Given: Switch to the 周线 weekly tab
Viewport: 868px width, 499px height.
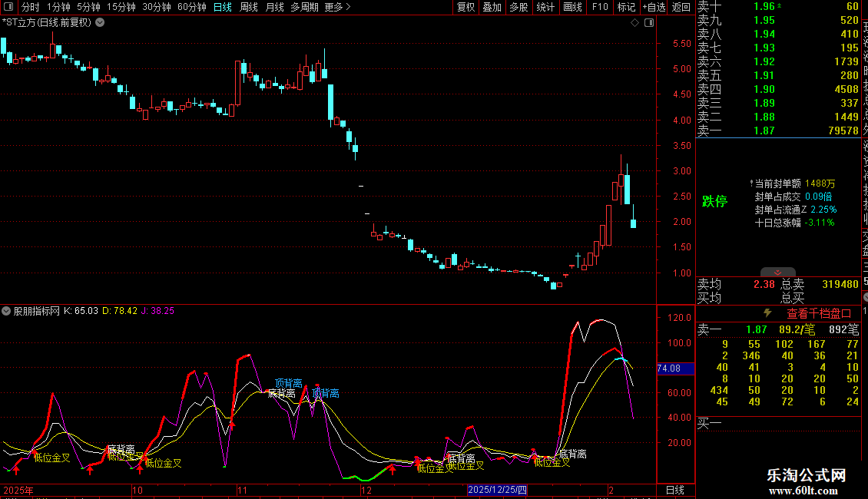Looking at the screenshot, I should tap(249, 7).
